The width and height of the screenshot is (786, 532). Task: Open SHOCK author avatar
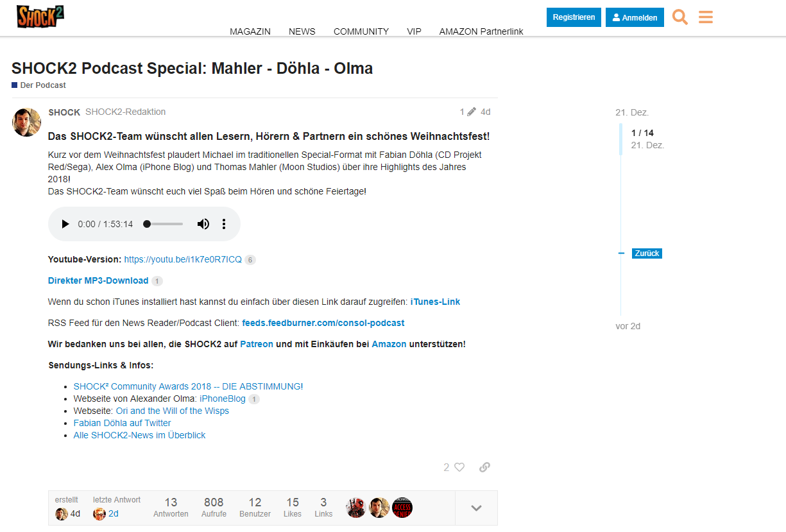point(26,122)
